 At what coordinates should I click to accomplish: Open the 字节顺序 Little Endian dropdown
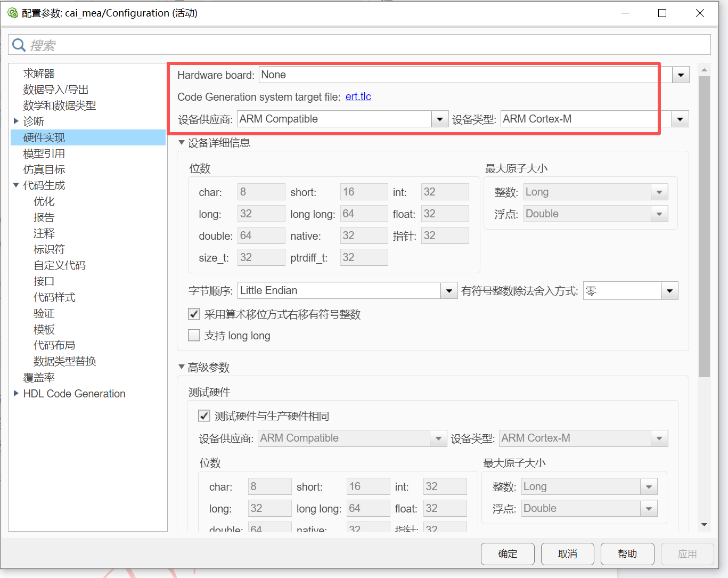pos(449,290)
